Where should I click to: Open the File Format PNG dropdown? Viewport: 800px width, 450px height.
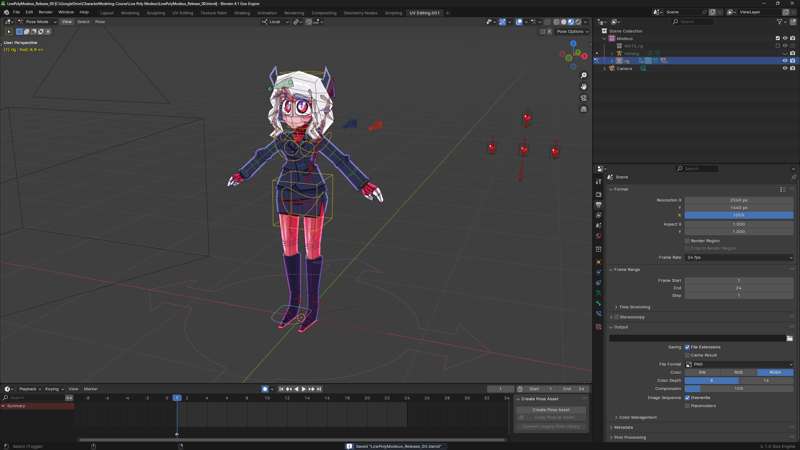tap(739, 364)
